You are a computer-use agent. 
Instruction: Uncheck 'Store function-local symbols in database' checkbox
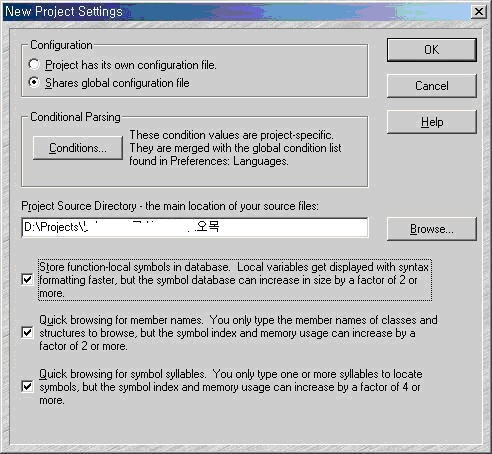point(27,279)
